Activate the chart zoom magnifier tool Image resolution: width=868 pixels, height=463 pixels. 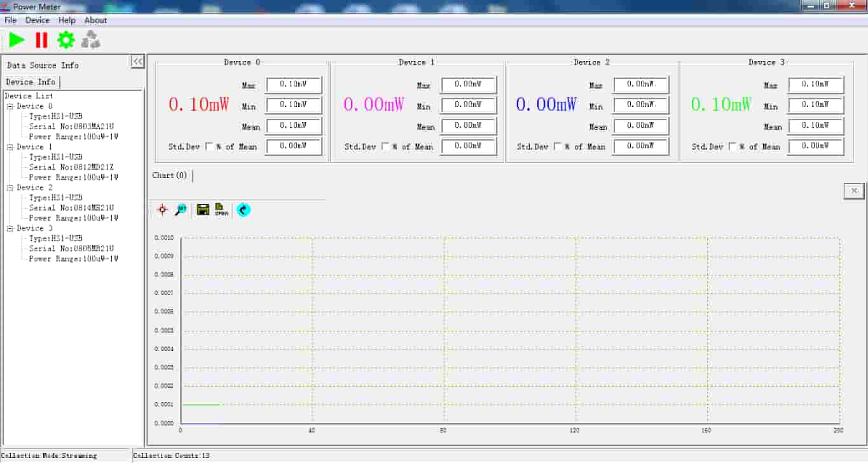(181, 209)
